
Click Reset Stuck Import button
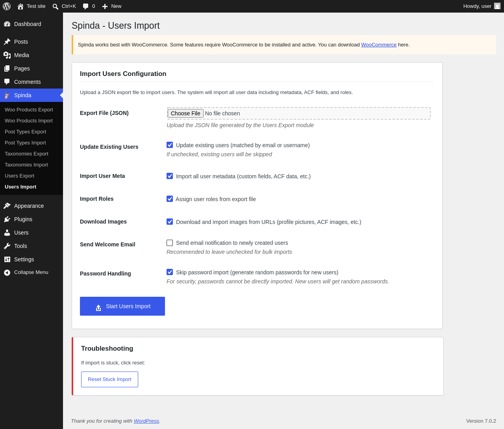click(109, 379)
